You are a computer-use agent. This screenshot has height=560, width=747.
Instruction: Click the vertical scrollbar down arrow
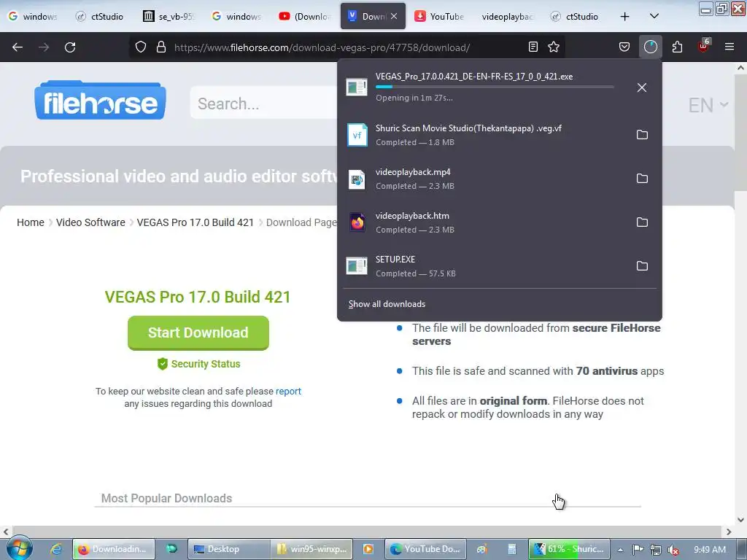click(740, 519)
